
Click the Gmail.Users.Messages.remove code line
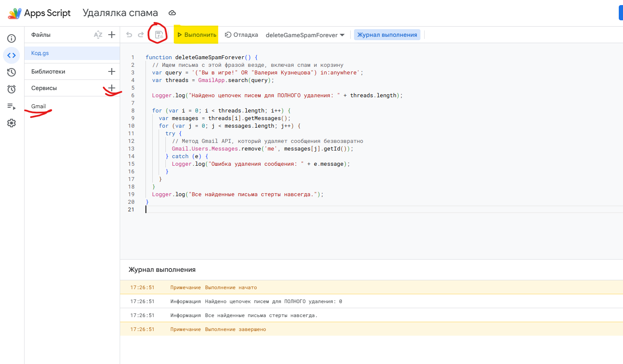263,149
